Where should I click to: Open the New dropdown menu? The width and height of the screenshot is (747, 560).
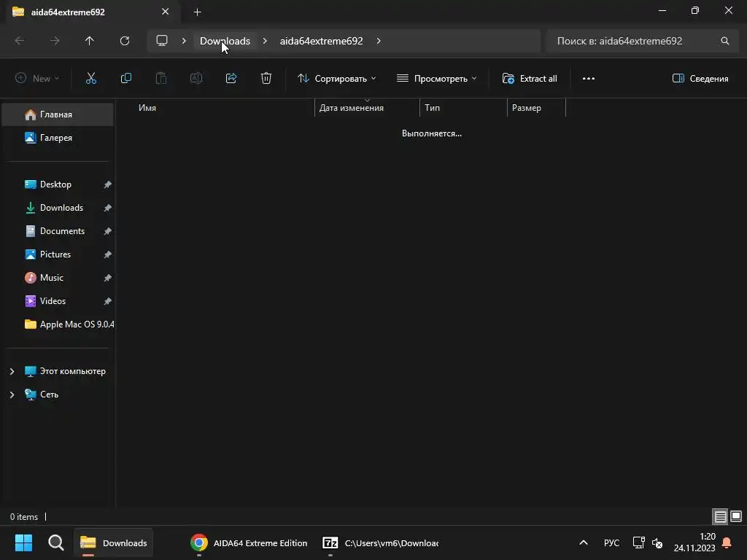37,79
